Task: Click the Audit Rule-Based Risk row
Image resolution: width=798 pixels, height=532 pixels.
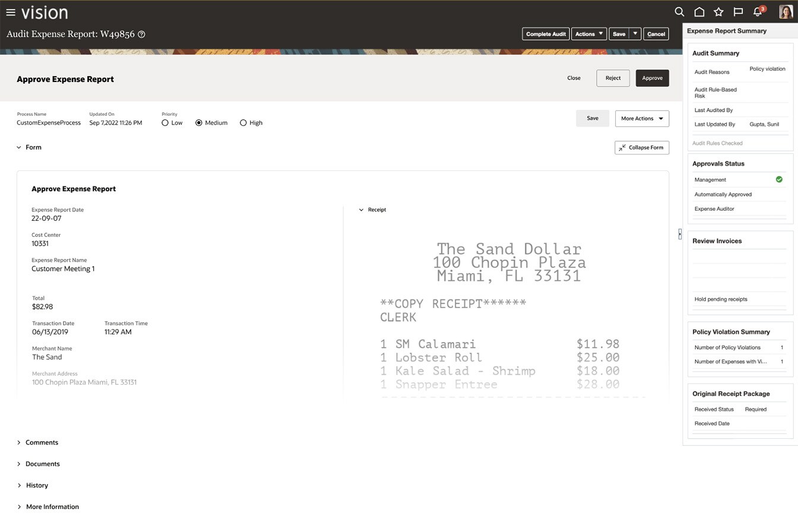Action: (740, 93)
